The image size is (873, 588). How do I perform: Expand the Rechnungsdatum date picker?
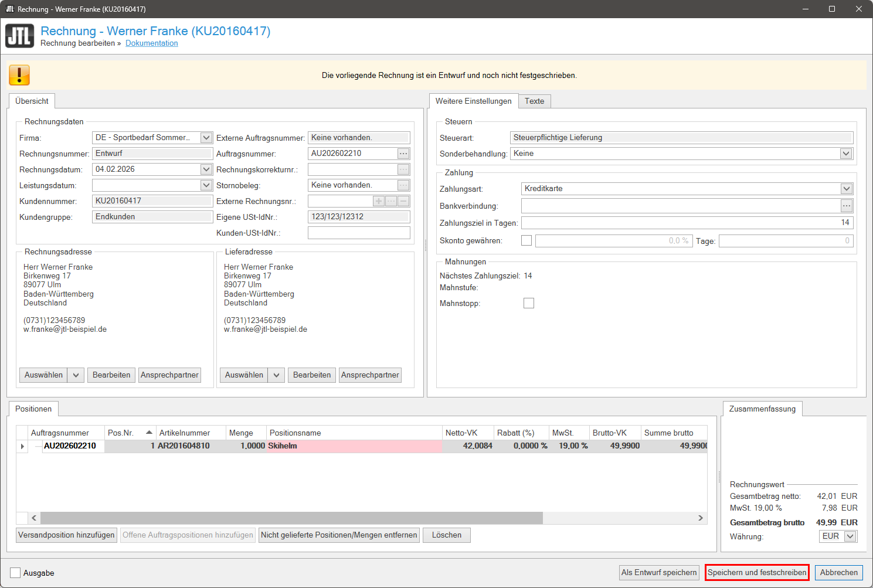tap(206, 169)
